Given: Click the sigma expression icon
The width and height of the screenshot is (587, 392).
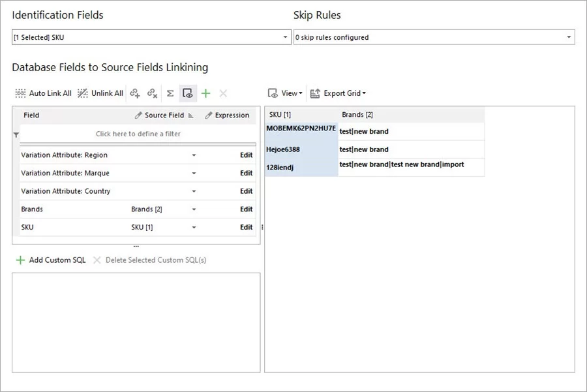Looking at the screenshot, I should coord(170,93).
